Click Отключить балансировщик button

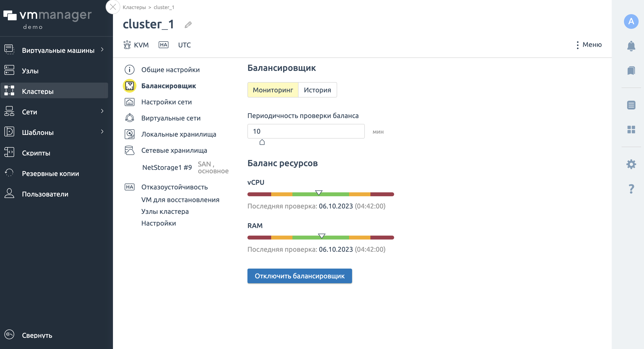[300, 276]
